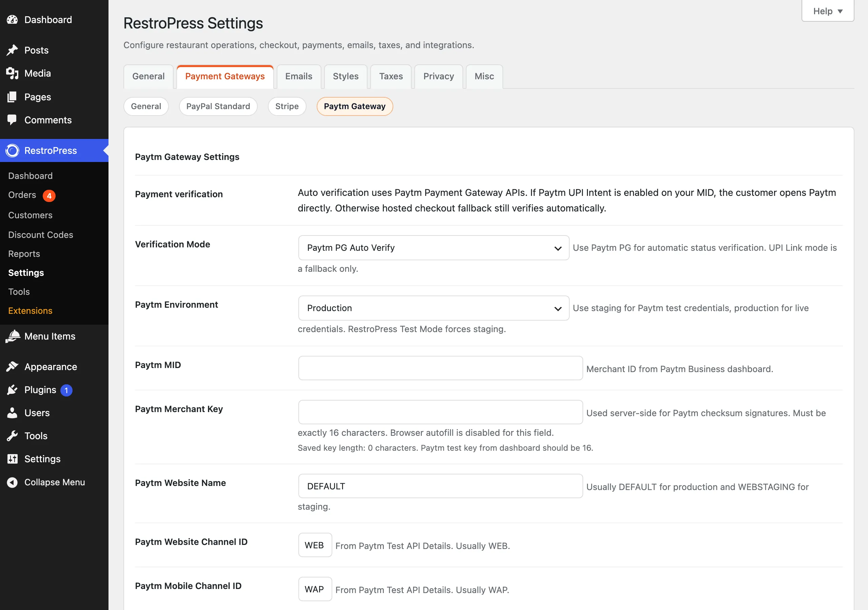
Task: Switch to the Styles tab
Action: pyautogui.click(x=346, y=76)
